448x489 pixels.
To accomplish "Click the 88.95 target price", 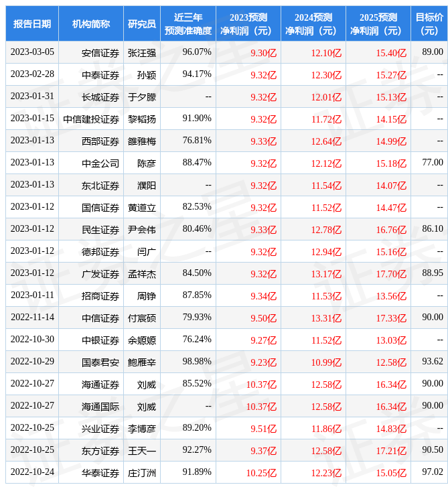I will tap(433, 273).
